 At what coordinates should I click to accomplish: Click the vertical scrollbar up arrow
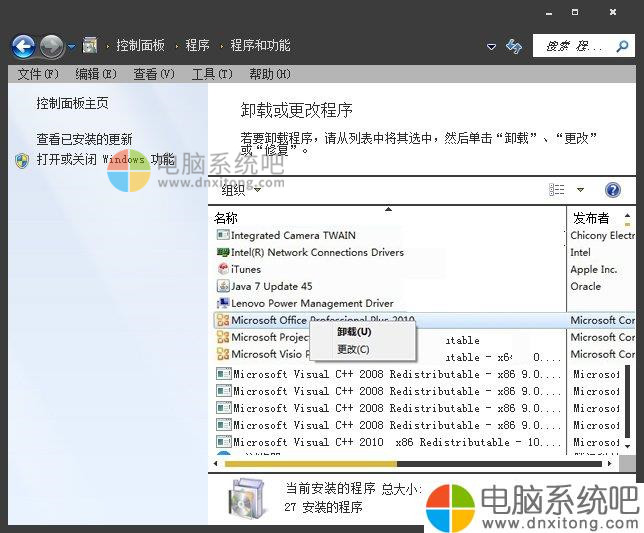(x=627, y=215)
